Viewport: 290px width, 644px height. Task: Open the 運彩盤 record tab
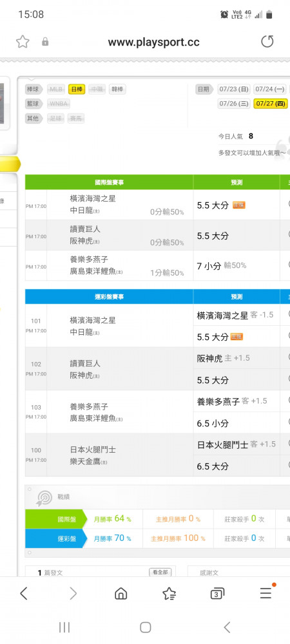(x=56, y=538)
